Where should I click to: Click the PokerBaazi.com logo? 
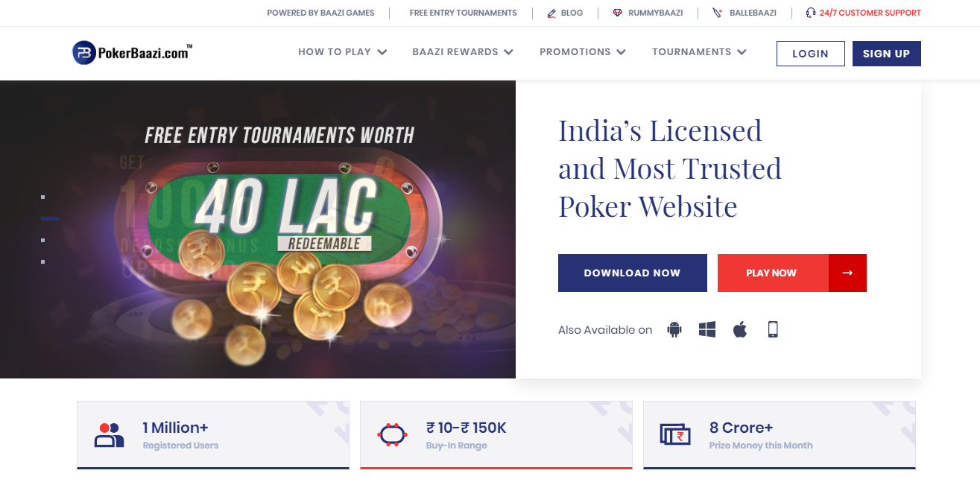point(132,52)
